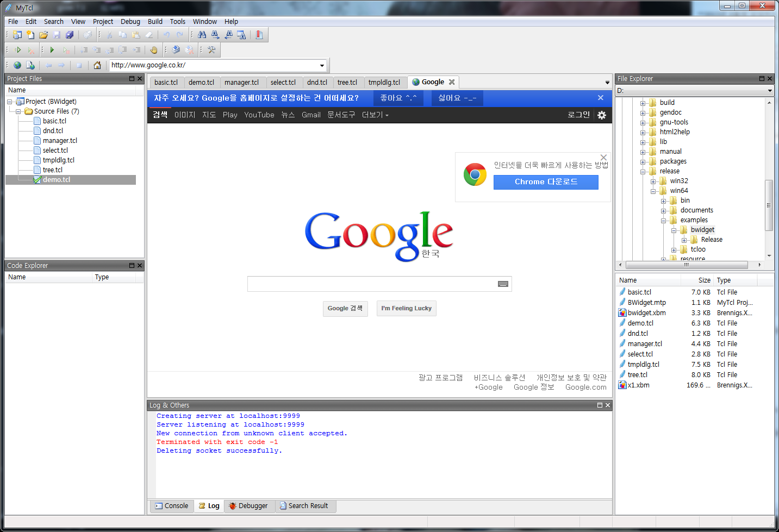The height and width of the screenshot is (532, 779).
Task: Click the hammer and wrench Tools icon
Action: pos(211,50)
